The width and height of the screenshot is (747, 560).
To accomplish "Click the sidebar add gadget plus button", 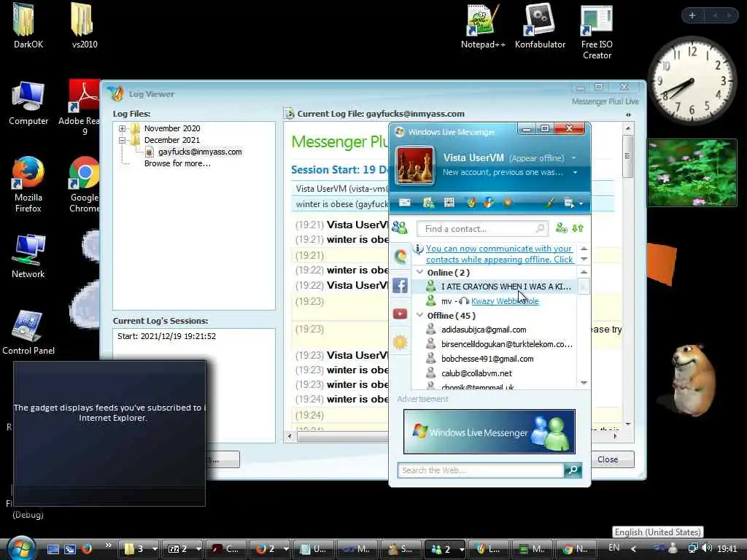I will pyautogui.click(x=692, y=16).
